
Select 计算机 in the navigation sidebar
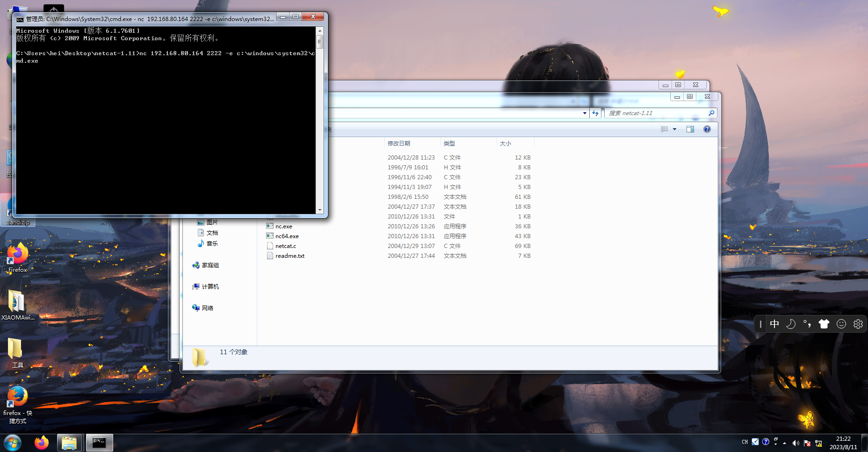click(x=210, y=286)
